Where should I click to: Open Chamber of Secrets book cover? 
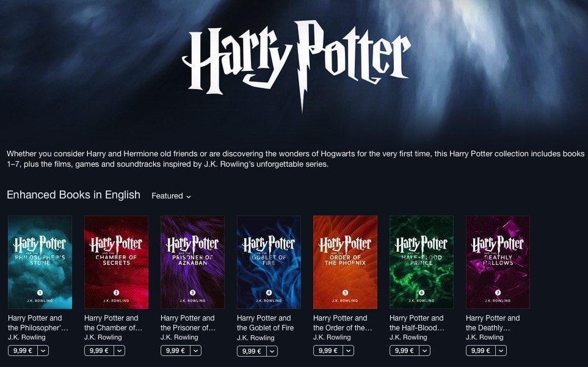116,262
